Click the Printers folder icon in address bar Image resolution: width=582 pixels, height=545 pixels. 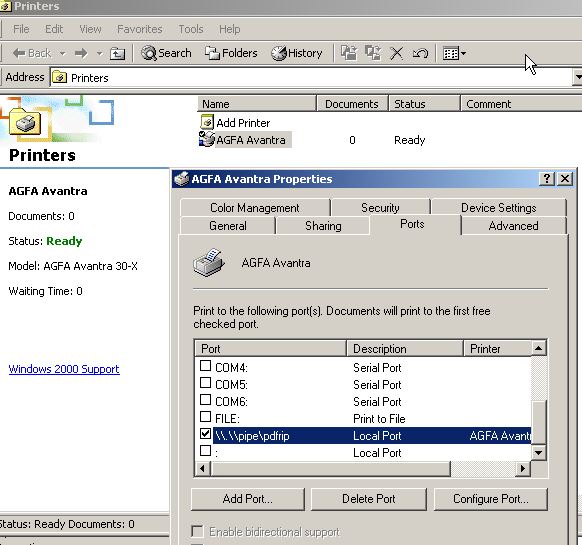[59, 77]
